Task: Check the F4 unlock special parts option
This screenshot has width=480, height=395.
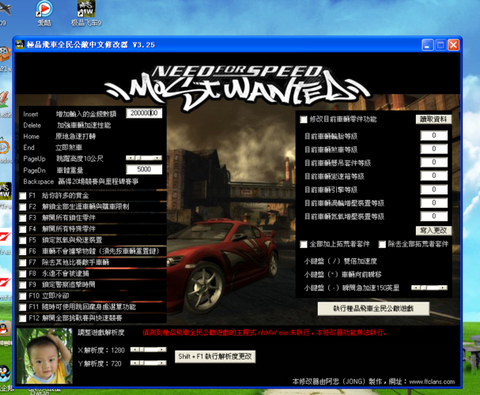Action: (x=22, y=229)
